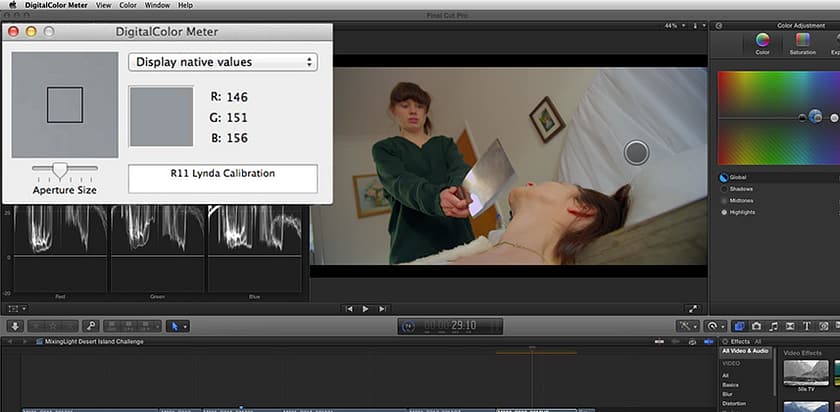The width and height of the screenshot is (840, 412).
Task: Click the magnified aperture preview
Action: tap(65, 104)
